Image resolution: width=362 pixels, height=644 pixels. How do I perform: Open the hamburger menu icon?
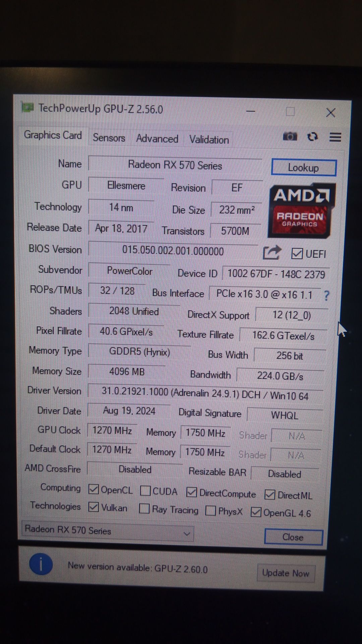[335, 137]
